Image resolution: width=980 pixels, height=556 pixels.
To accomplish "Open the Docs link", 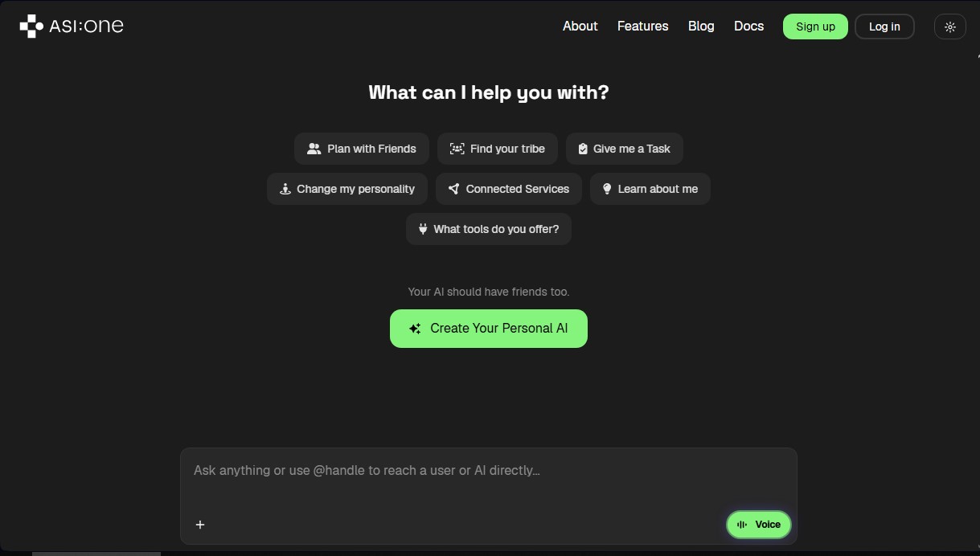I will 748,27.
